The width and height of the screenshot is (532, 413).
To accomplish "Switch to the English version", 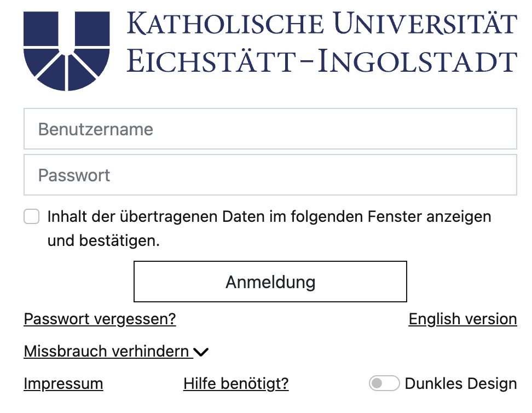I will (462, 319).
